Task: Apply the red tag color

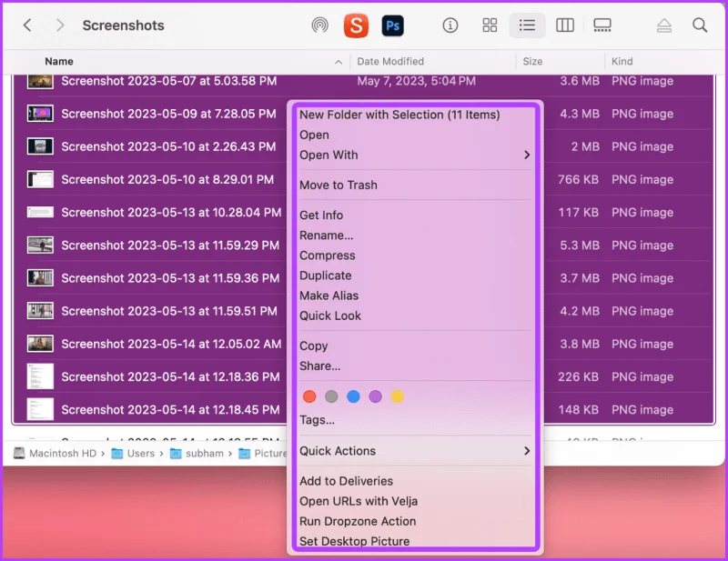Action: (309, 396)
